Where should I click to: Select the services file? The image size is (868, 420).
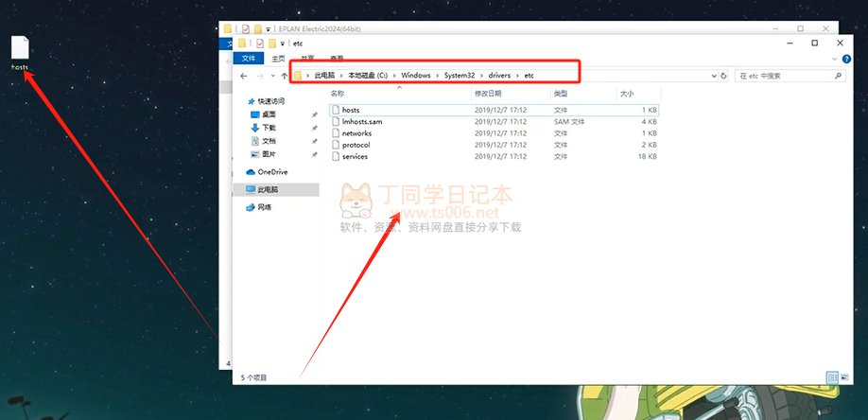(355, 156)
